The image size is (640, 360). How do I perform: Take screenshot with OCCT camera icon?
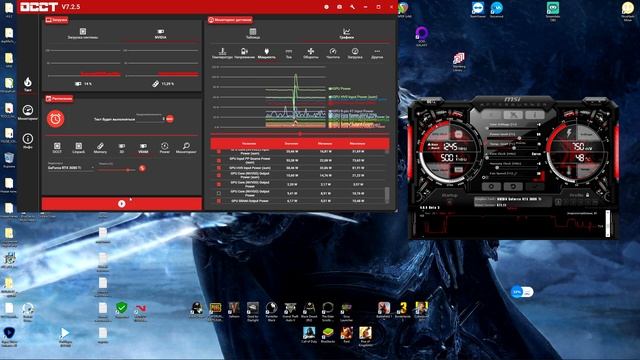[339, 7]
